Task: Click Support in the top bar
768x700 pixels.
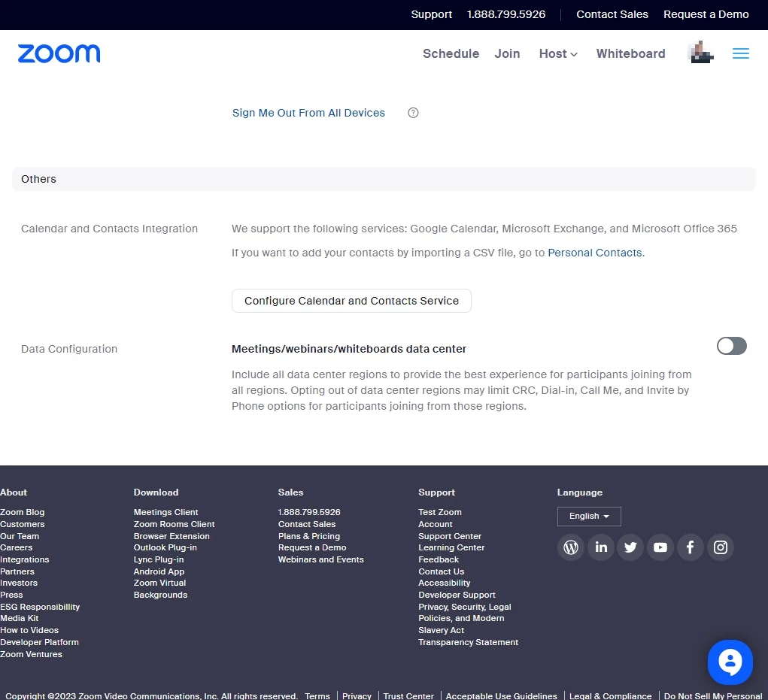Action: click(x=431, y=15)
